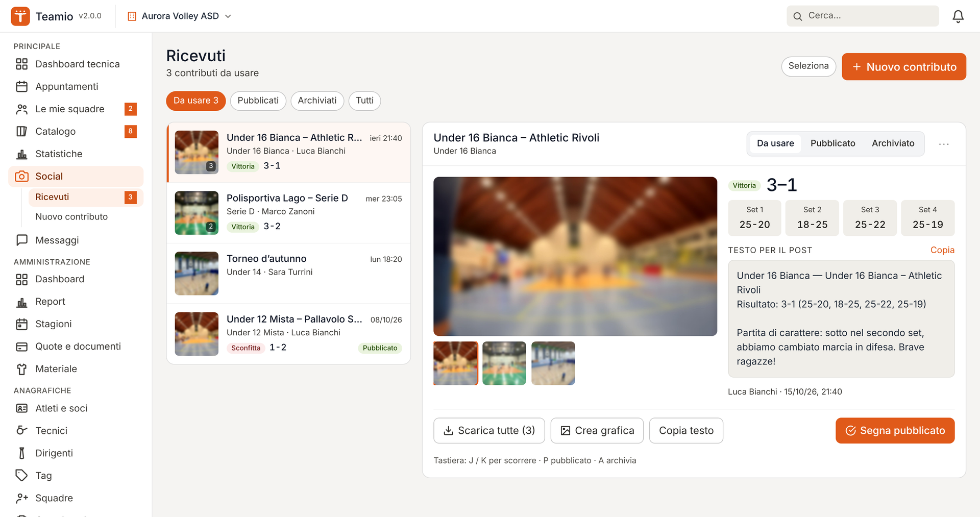Viewport: 980px width, 517px height.
Task: Click Copia testo button
Action: [686, 431]
